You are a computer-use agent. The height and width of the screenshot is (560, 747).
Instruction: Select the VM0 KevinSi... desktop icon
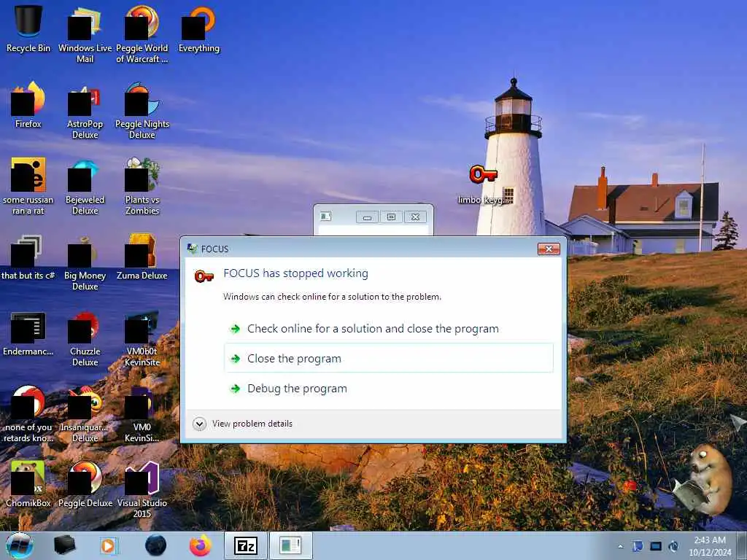click(142, 413)
